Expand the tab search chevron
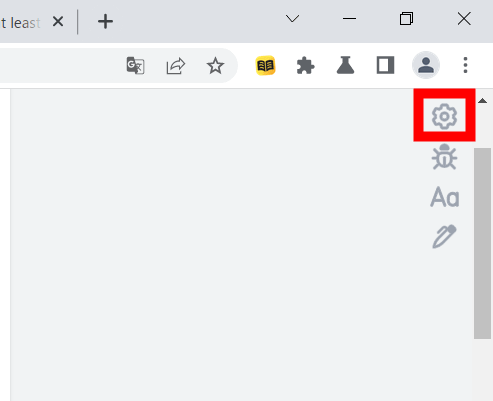 pos(292,19)
